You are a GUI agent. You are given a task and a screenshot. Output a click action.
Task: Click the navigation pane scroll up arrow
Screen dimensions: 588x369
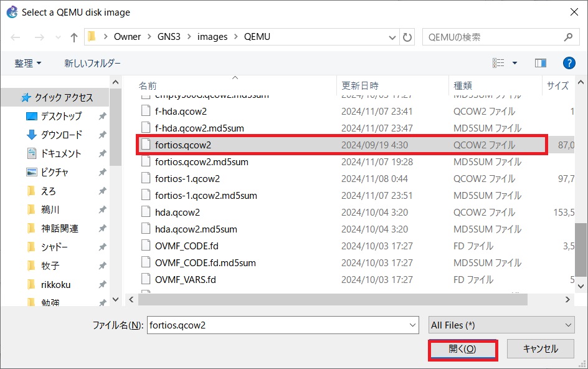[x=115, y=82]
